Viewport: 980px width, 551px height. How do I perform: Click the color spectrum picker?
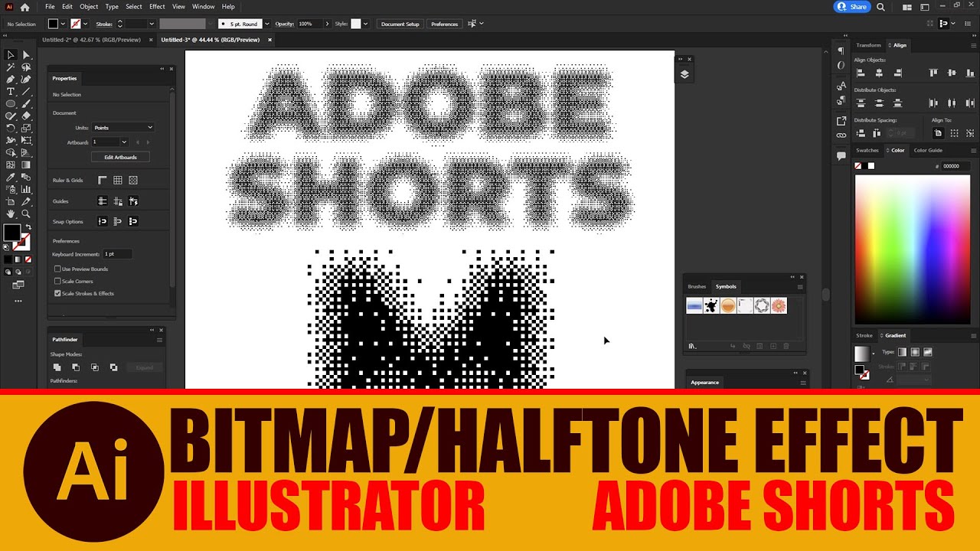[x=912, y=249]
